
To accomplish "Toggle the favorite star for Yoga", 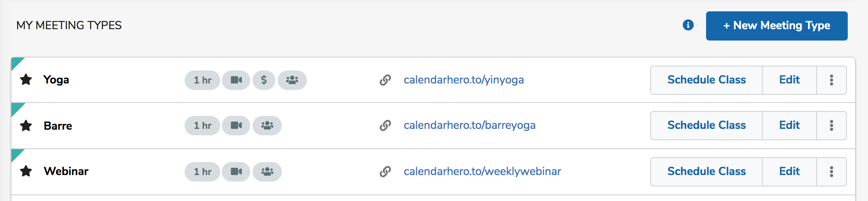I will (26, 79).
